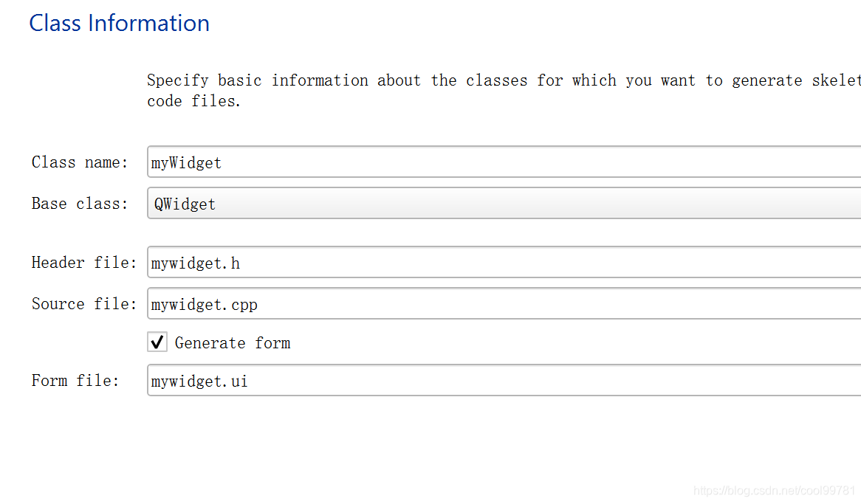
Task: Uncheck the Generate form checkbox
Action: point(157,342)
